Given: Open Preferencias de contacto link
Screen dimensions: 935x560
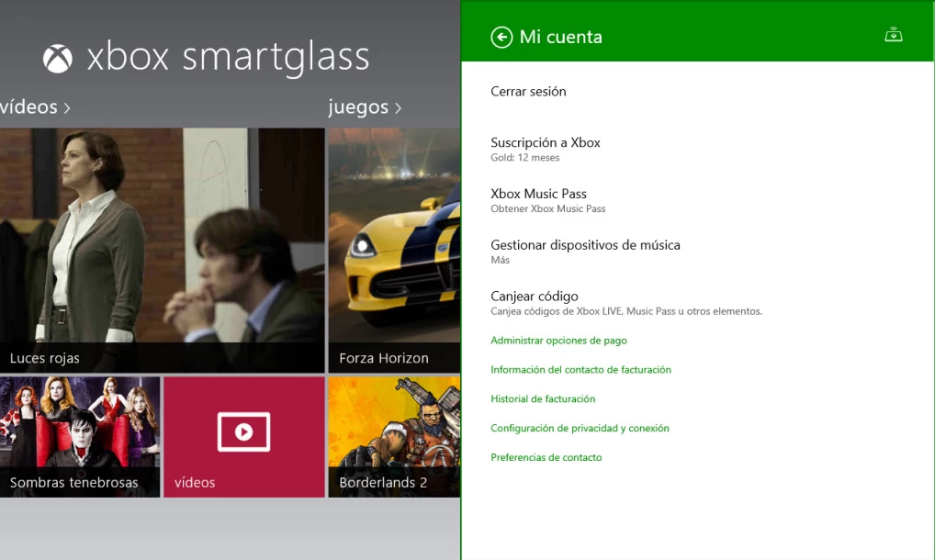Looking at the screenshot, I should (546, 457).
